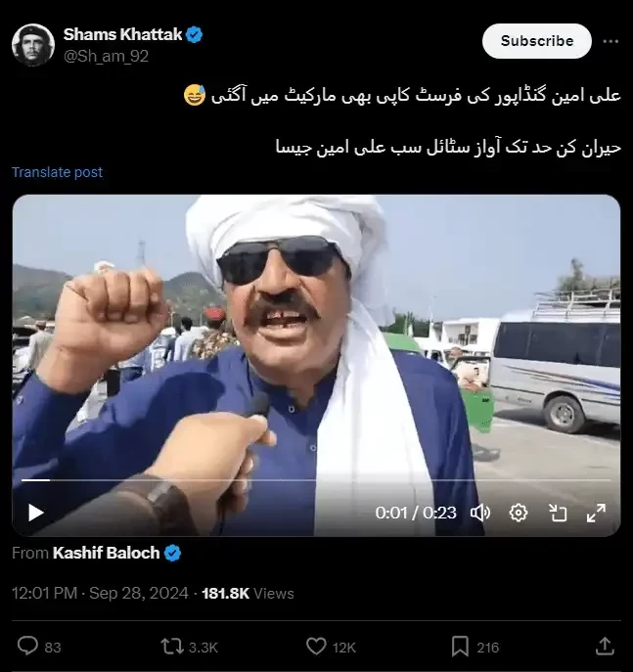Like the post with heart icon
The width and height of the screenshot is (633, 672).
tap(316, 647)
